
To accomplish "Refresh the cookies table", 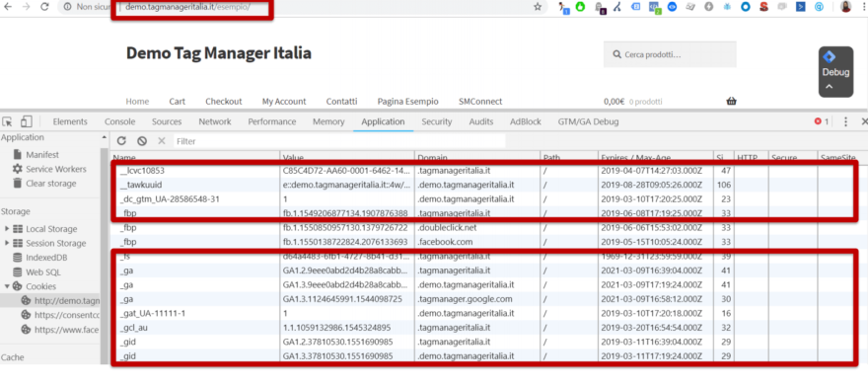I will pyautogui.click(x=121, y=141).
